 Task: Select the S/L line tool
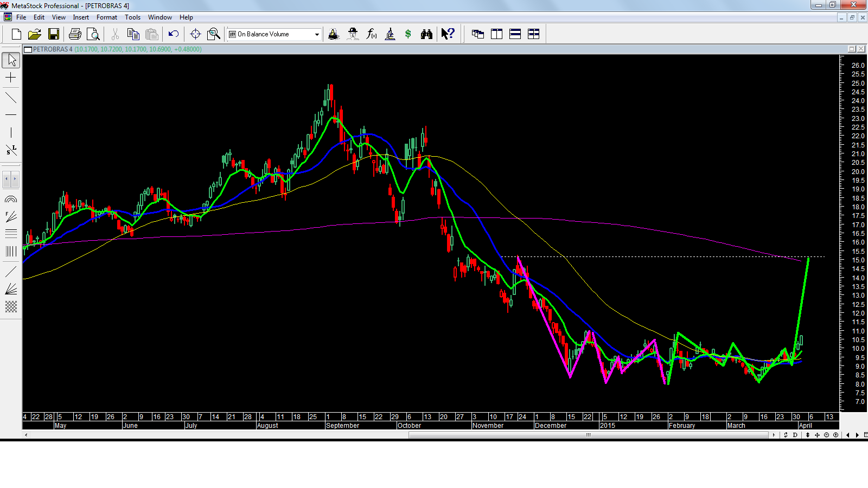[11, 150]
